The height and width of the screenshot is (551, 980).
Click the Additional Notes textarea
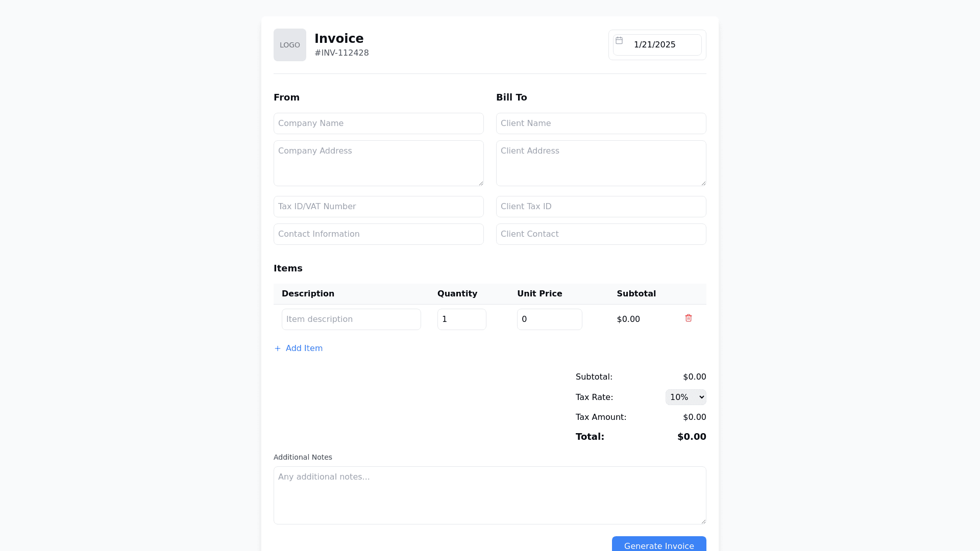click(489, 495)
